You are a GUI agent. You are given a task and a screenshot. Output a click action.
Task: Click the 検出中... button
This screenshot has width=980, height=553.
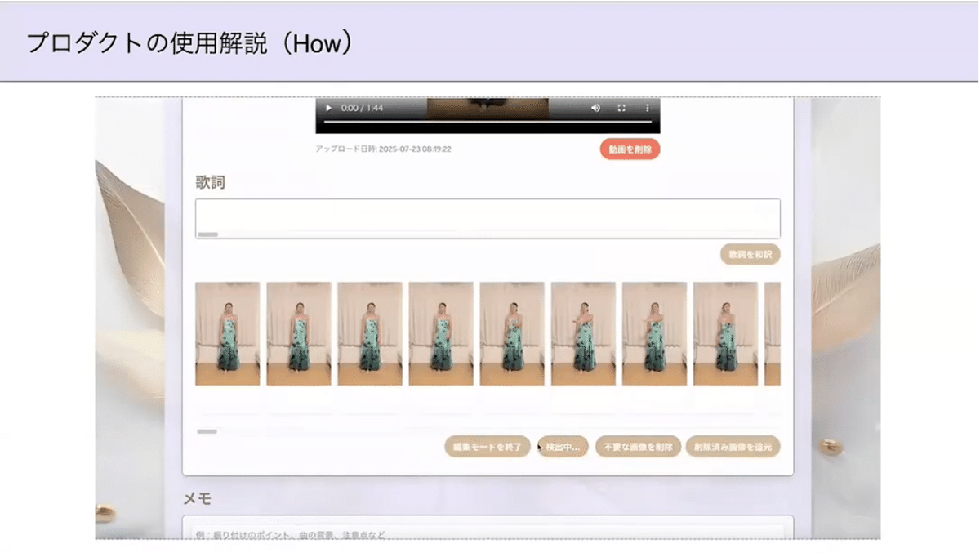pos(563,447)
